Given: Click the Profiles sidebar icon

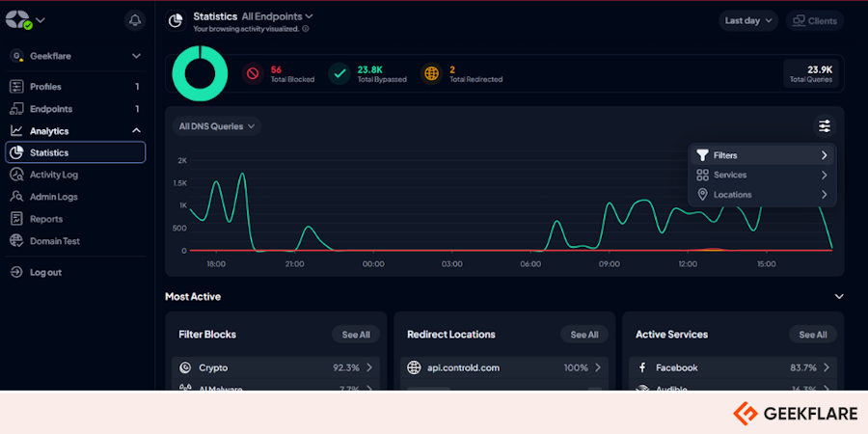Looking at the screenshot, I should point(16,87).
